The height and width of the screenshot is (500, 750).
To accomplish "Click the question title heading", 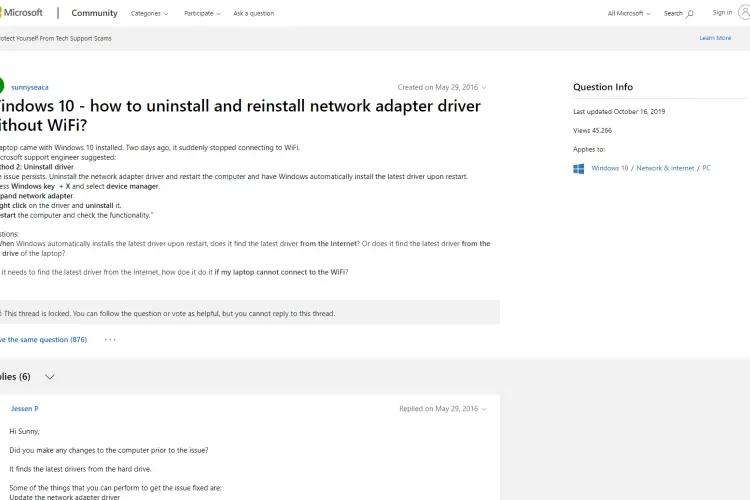I will pos(240,115).
